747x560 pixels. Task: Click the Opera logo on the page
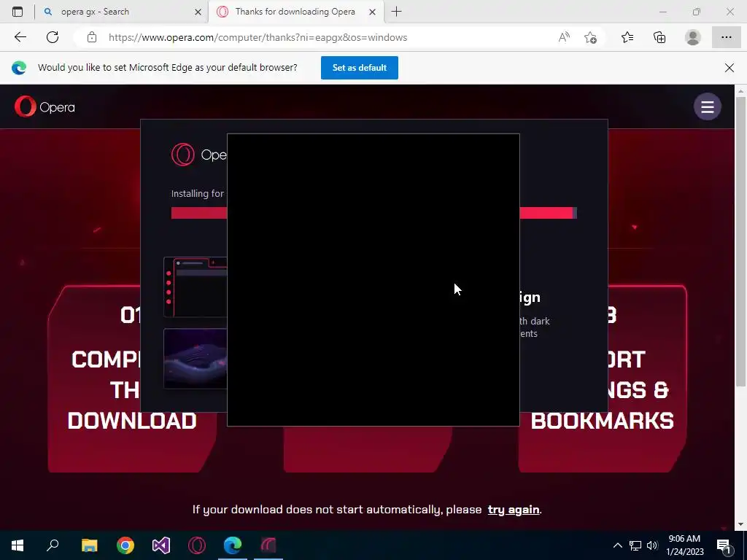click(44, 106)
